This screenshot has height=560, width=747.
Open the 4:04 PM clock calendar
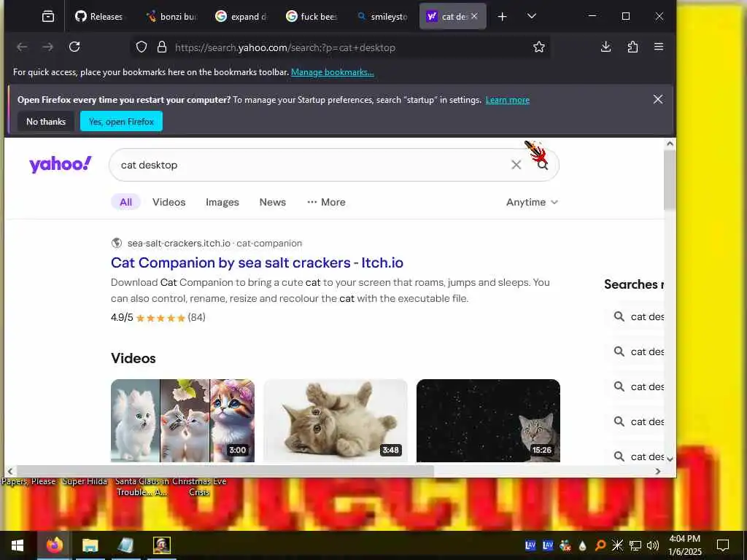click(684, 545)
